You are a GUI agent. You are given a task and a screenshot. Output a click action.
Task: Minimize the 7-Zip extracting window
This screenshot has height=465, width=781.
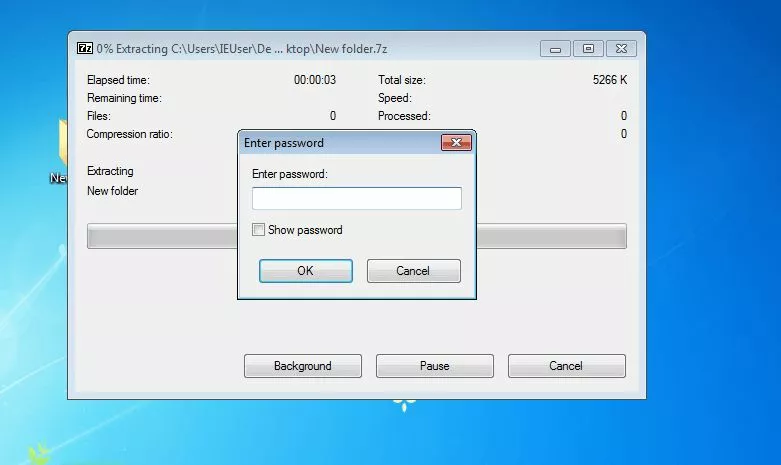tap(555, 49)
